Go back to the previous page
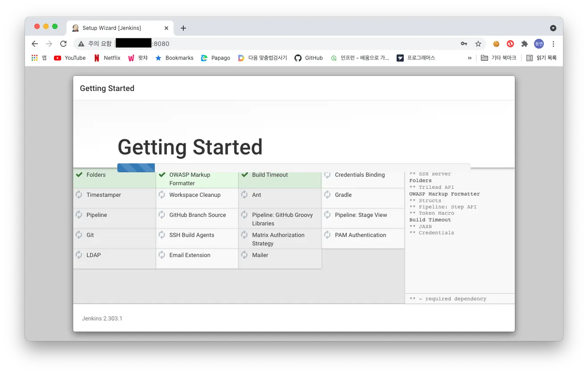The image size is (588, 374). 35,44
